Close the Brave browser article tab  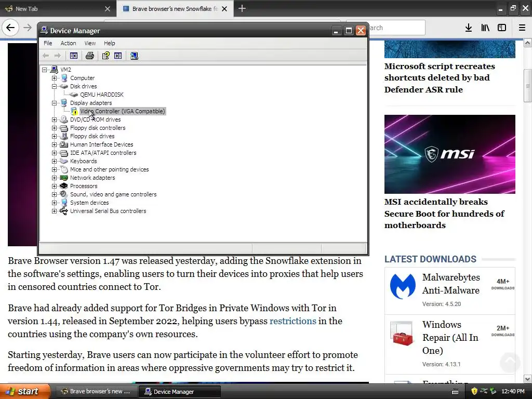(x=224, y=9)
